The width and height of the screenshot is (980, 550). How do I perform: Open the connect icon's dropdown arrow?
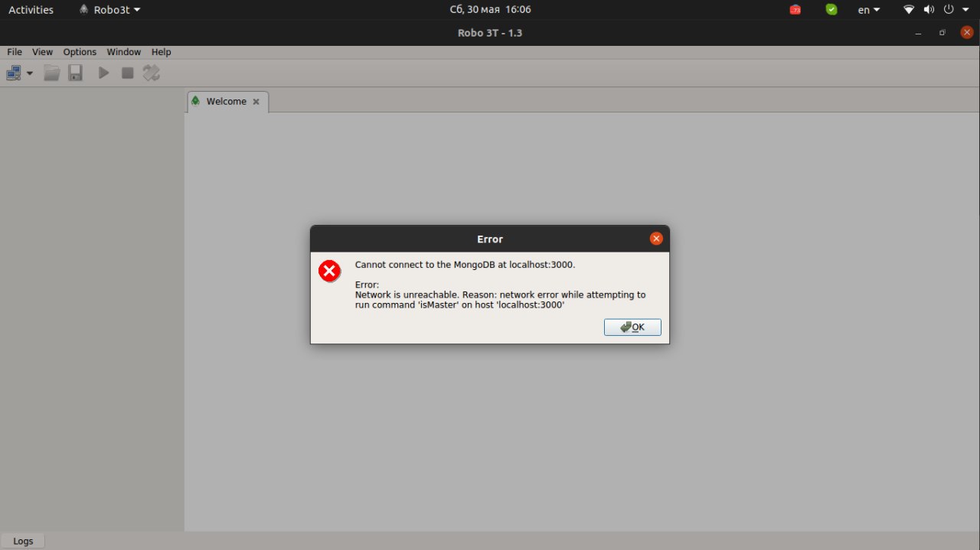[30, 73]
